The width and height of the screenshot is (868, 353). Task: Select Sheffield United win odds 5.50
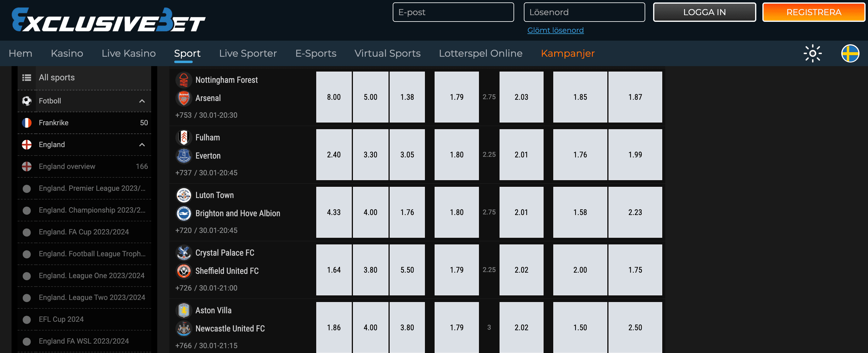point(407,270)
